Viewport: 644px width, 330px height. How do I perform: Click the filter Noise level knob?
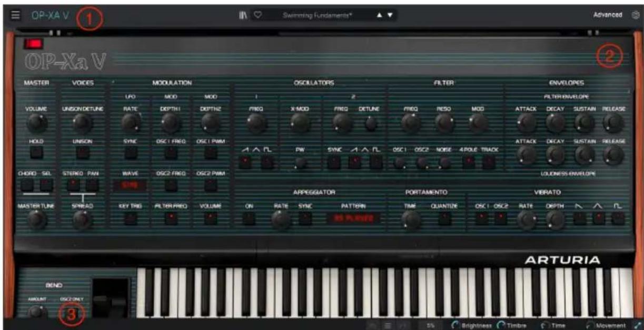click(x=445, y=163)
